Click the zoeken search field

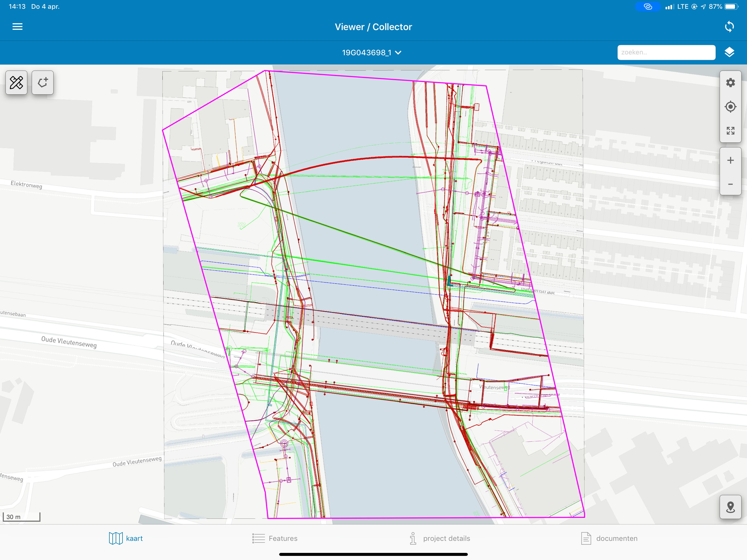pos(666,52)
